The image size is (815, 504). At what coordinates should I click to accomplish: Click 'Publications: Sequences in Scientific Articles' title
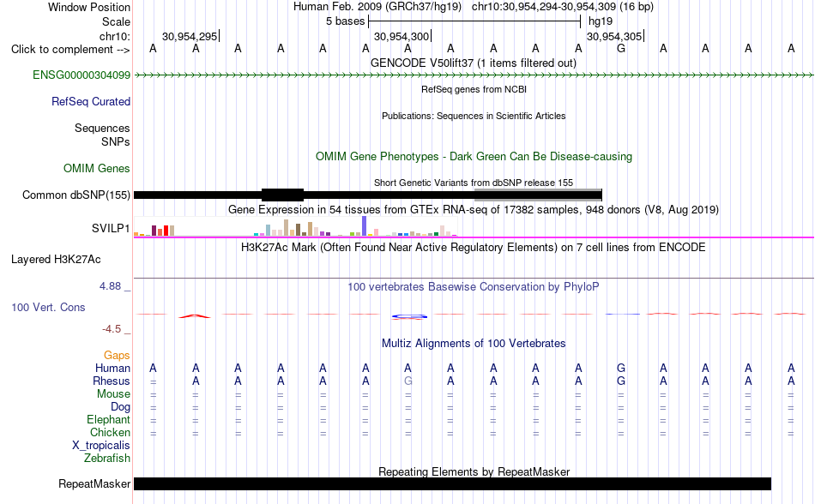(474, 117)
